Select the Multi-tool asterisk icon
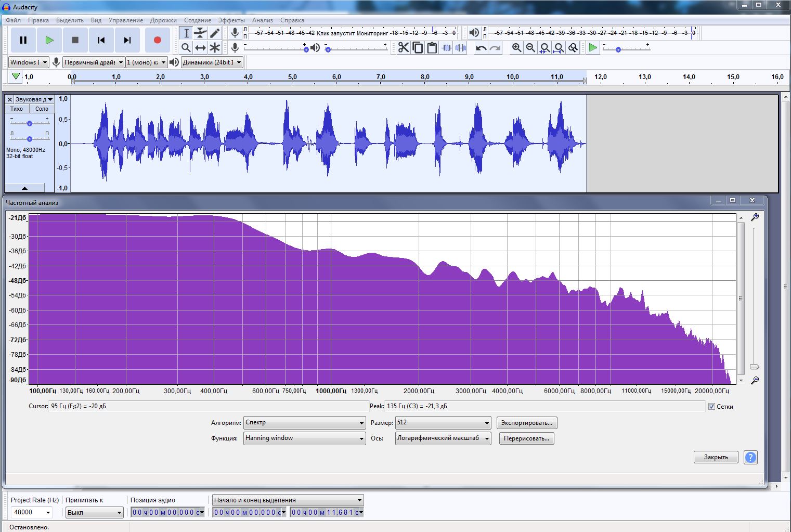 click(215, 48)
